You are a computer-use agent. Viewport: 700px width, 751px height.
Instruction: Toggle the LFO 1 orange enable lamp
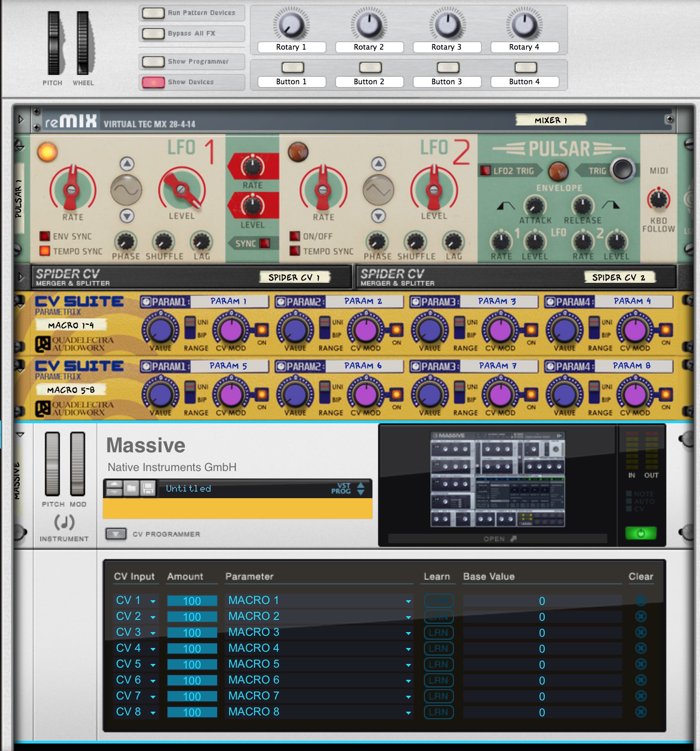(x=47, y=152)
